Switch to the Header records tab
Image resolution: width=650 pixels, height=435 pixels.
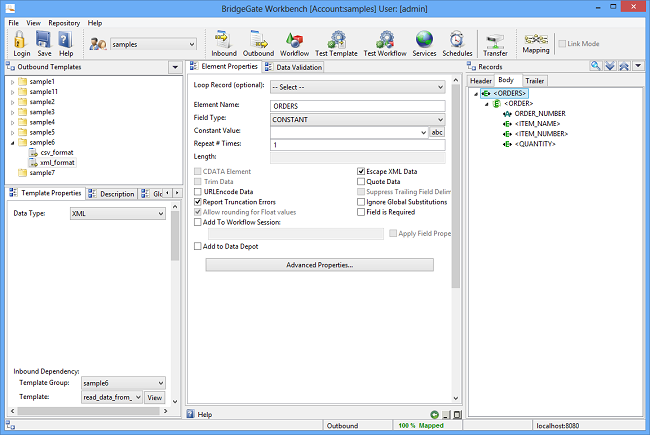(x=480, y=81)
